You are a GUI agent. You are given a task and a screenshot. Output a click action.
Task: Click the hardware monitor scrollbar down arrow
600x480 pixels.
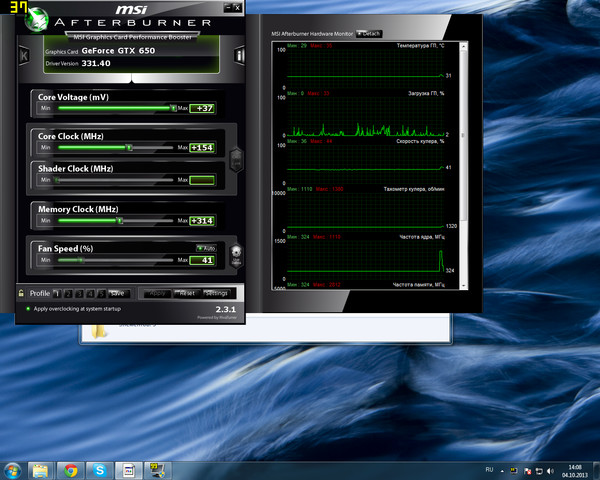pos(463,286)
